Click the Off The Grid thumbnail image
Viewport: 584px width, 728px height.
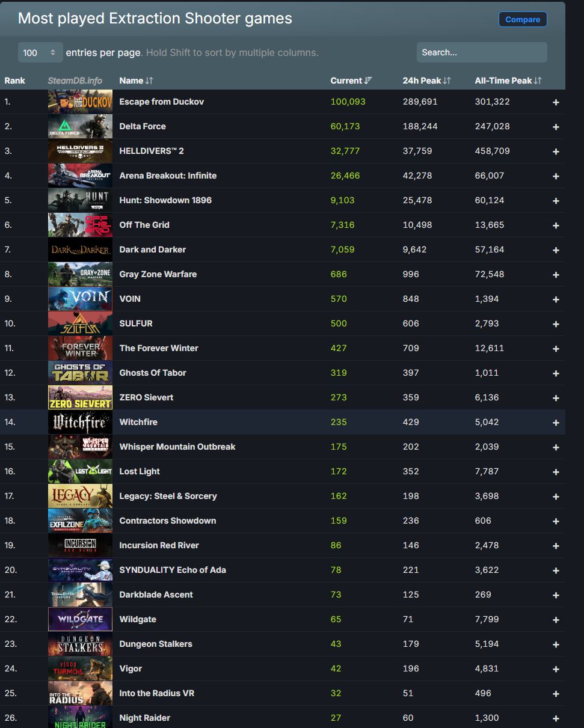point(80,225)
